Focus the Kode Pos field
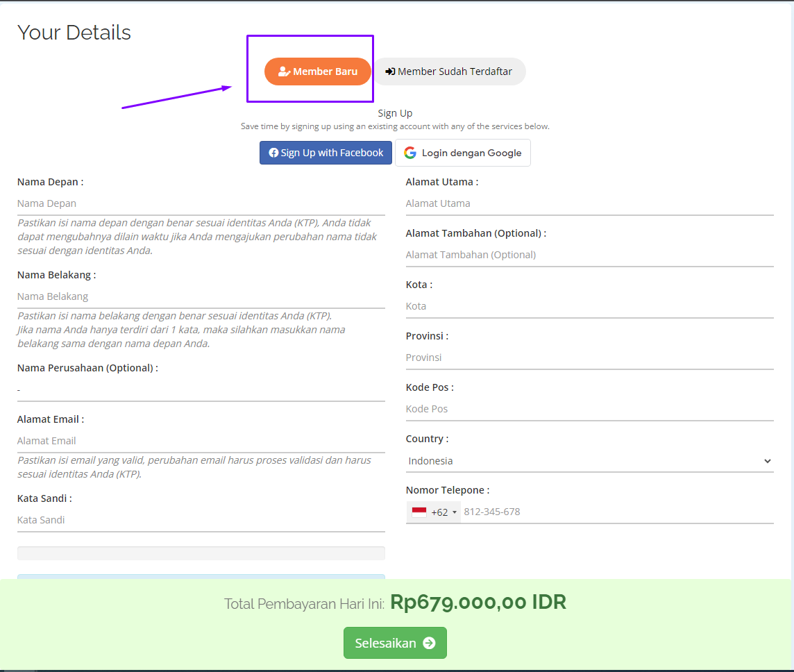This screenshot has height=672, width=794. [x=589, y=409]
